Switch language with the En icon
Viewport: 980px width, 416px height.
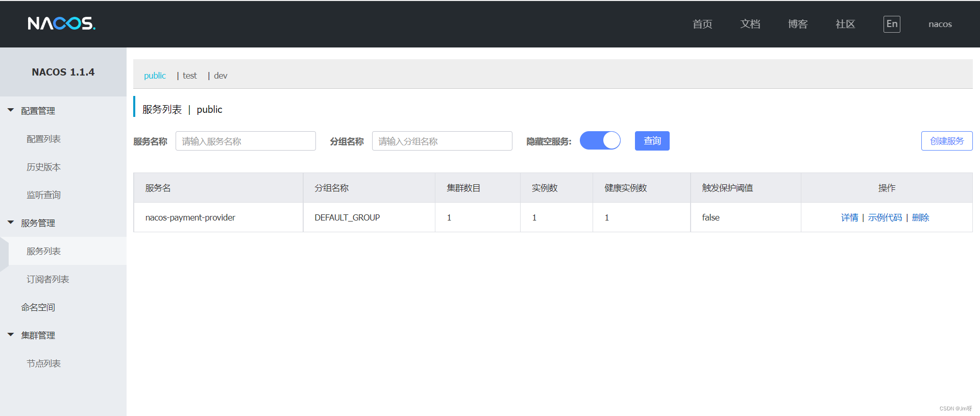892,24
